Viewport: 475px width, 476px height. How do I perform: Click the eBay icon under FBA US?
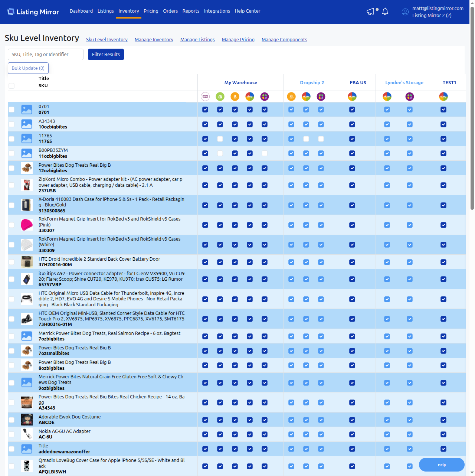click(x=352, y=97)
